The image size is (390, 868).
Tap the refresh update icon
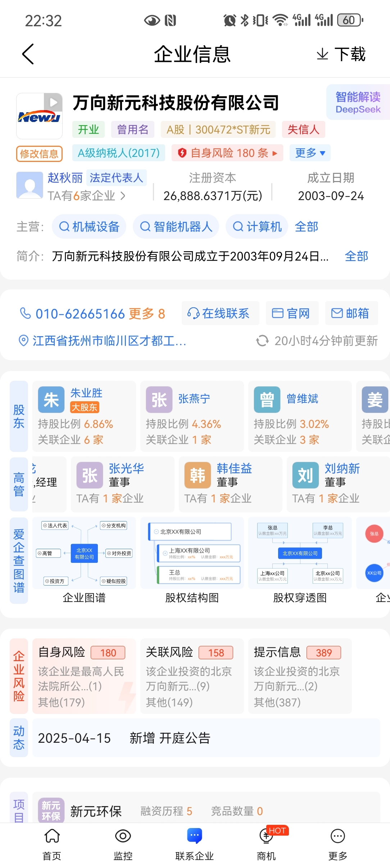click(x=262, y=340)
